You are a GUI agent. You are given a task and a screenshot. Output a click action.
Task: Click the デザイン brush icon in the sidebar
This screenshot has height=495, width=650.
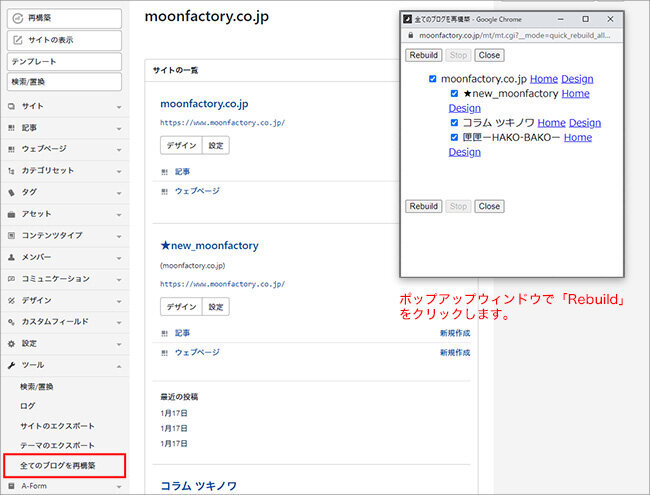click(x=11, y=301)
